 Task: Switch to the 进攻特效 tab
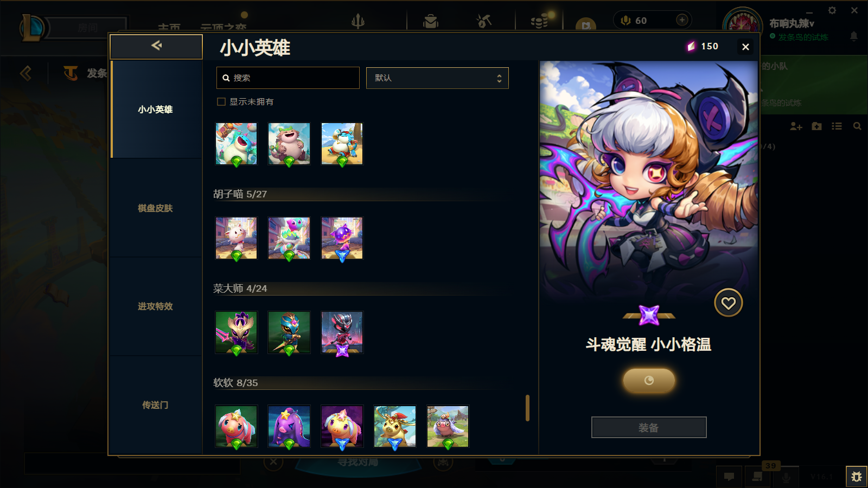click(x=156, y=306)
